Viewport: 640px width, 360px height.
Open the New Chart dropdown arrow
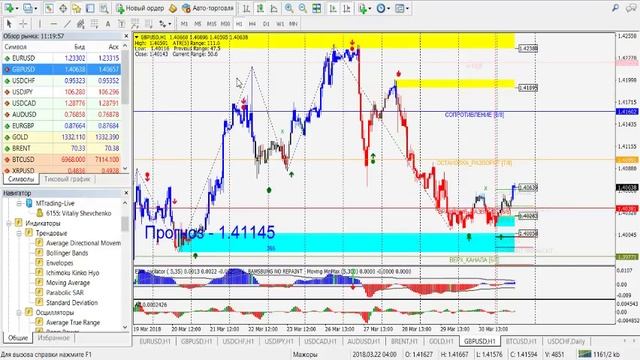pos(17,8)
